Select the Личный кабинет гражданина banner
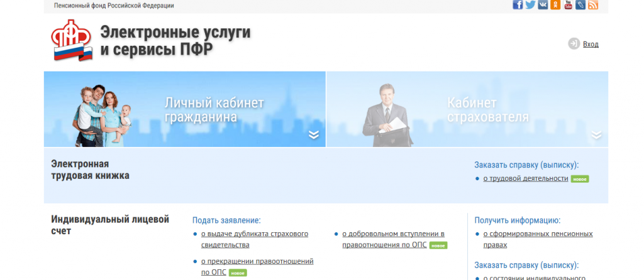 point(185,109)
